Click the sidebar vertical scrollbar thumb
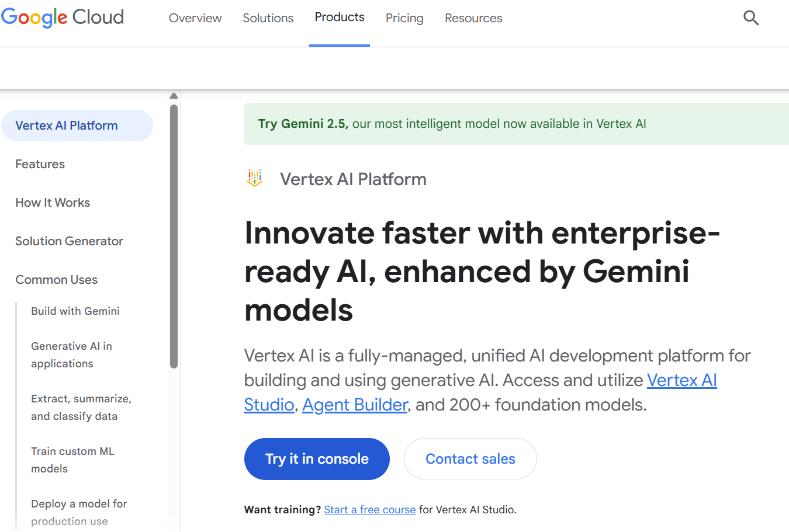This screenshot has height=532, width=789. tap(174, 237)
